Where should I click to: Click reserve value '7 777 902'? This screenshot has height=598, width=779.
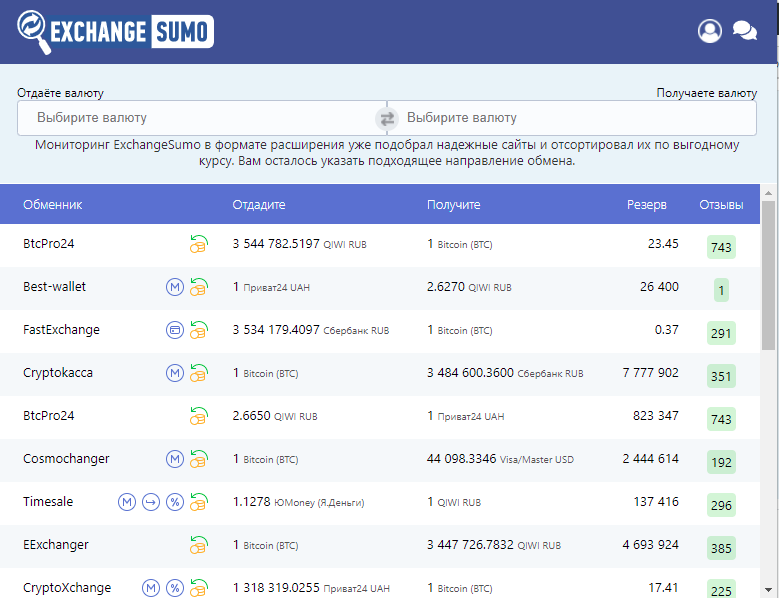(x=650, y=373)
